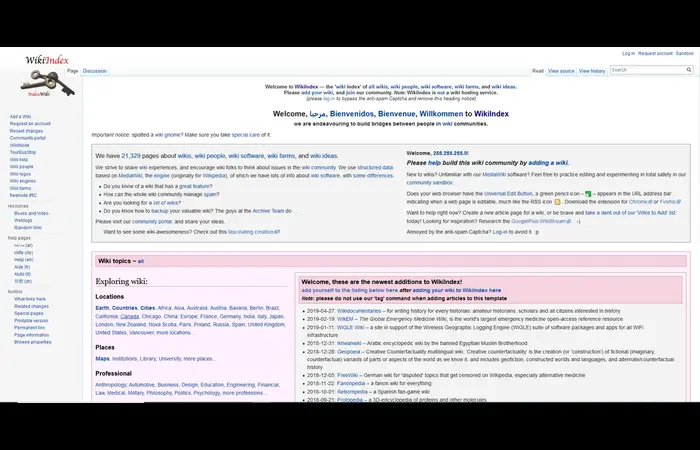Viewport: 700px width, 450px height.
Task: Click the green pencil Universal Edit icon
Action: [x=588, y=194]
